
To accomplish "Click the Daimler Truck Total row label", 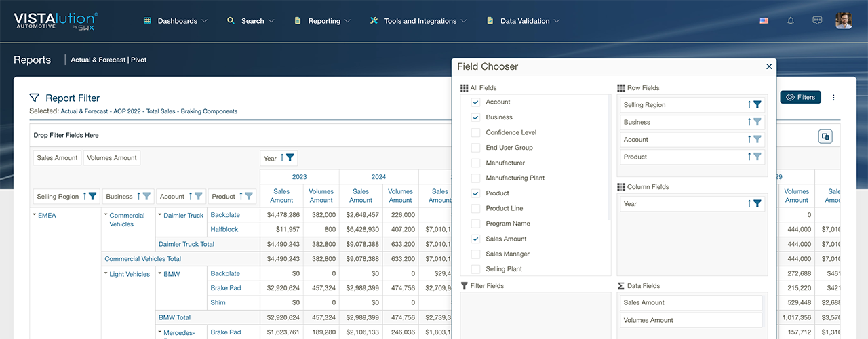I will pos(186,244).
